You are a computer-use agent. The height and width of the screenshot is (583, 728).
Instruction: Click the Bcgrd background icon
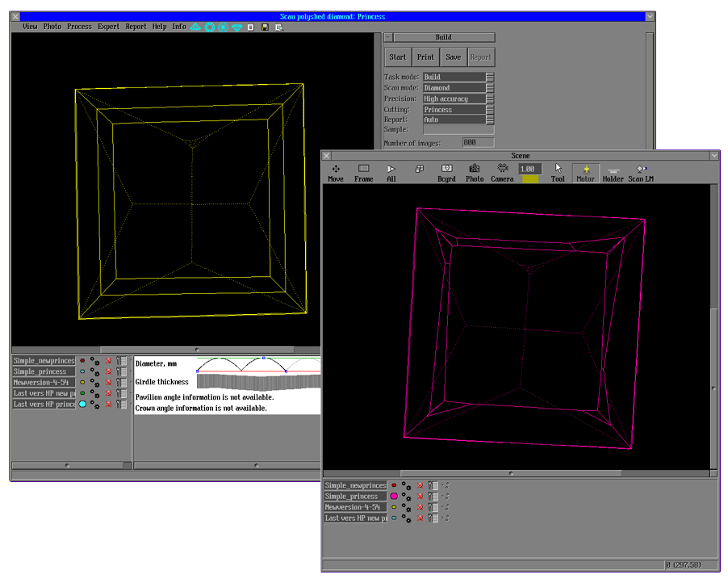click(x=446, y=173)
